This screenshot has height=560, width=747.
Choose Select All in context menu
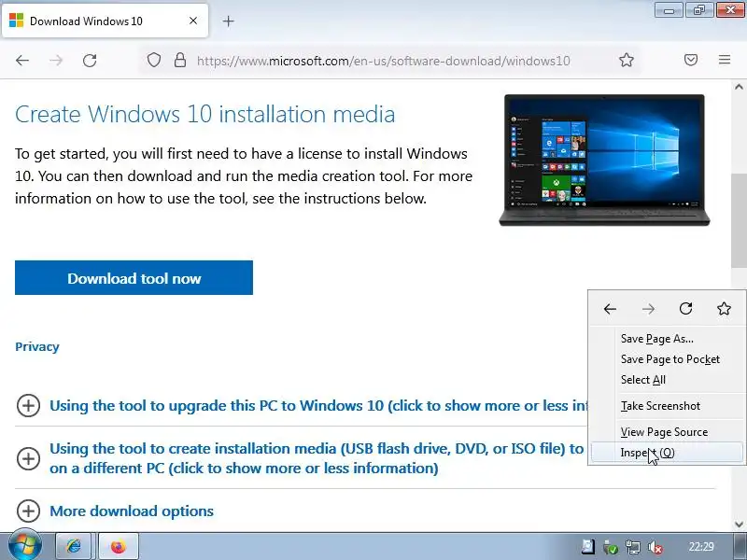[667, 380]
